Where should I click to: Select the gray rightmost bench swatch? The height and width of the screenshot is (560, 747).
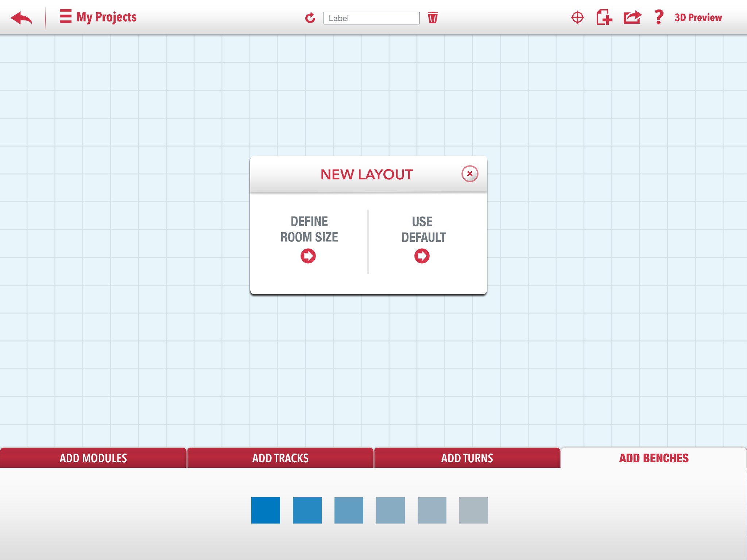coord(473,510)
